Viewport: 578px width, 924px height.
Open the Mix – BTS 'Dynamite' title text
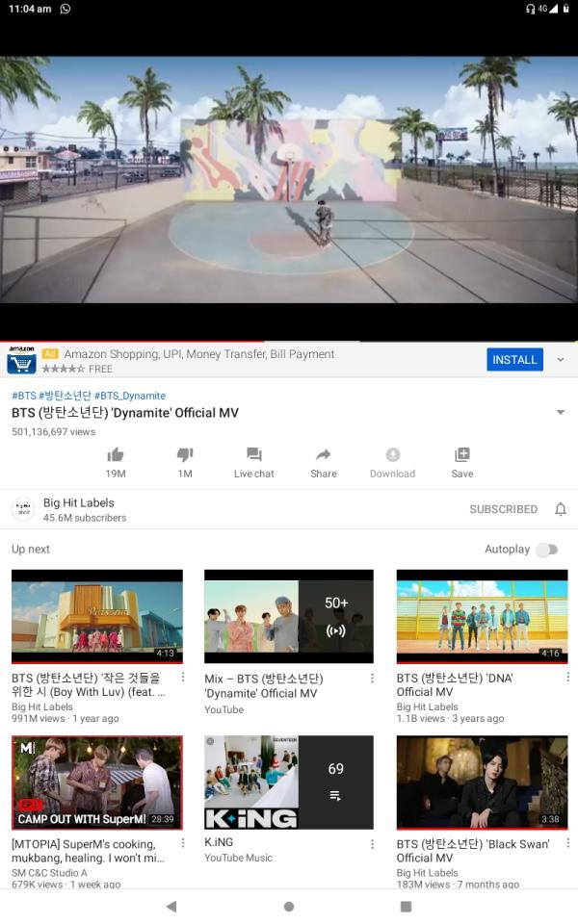point(264,686)
